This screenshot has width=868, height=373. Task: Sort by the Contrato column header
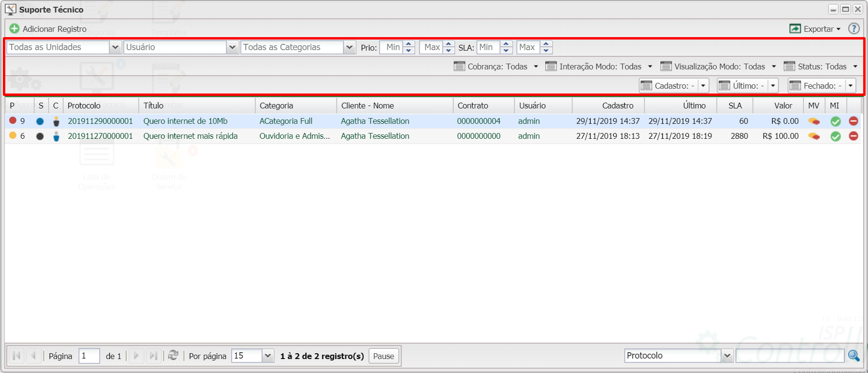[x=484, y=106]
